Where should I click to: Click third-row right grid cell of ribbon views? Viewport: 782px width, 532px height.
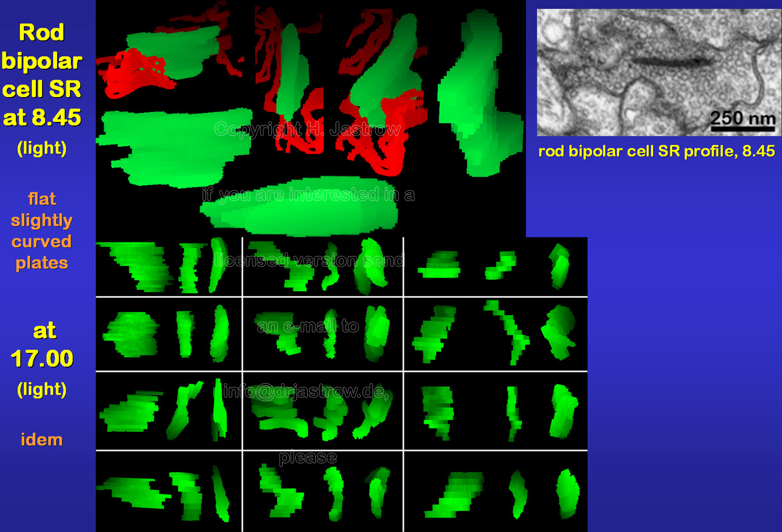point(496,411)
